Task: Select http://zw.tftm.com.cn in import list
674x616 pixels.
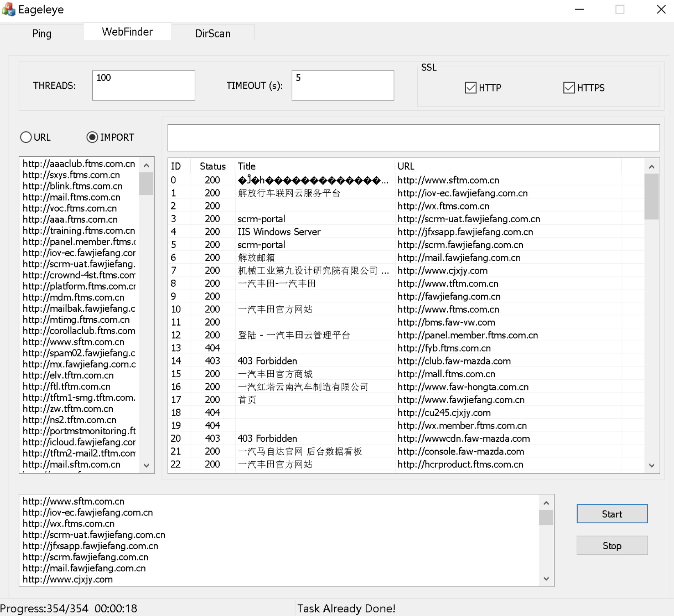Action: pyautogui.click(x=68, y=409)
